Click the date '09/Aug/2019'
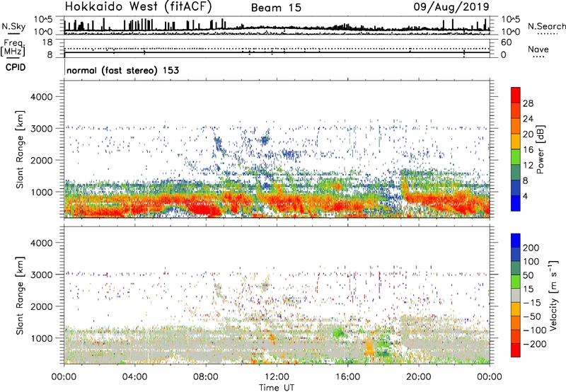The width and height of the screenshot is (566, 392). click(451, 7)
